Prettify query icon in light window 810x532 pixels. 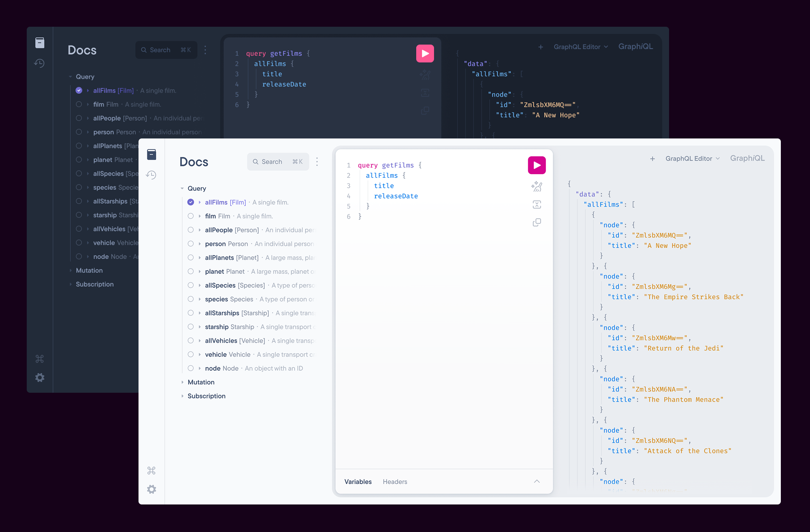click(537, 186)
